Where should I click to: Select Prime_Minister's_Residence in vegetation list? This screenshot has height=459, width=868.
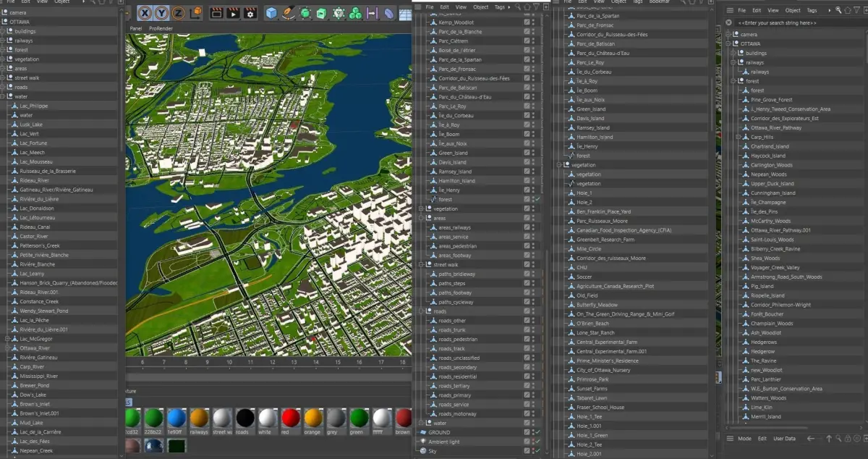(x=608, y=361)
